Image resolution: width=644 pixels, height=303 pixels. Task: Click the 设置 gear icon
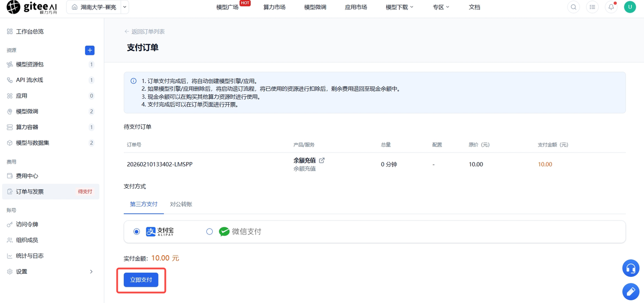point(10,272)
